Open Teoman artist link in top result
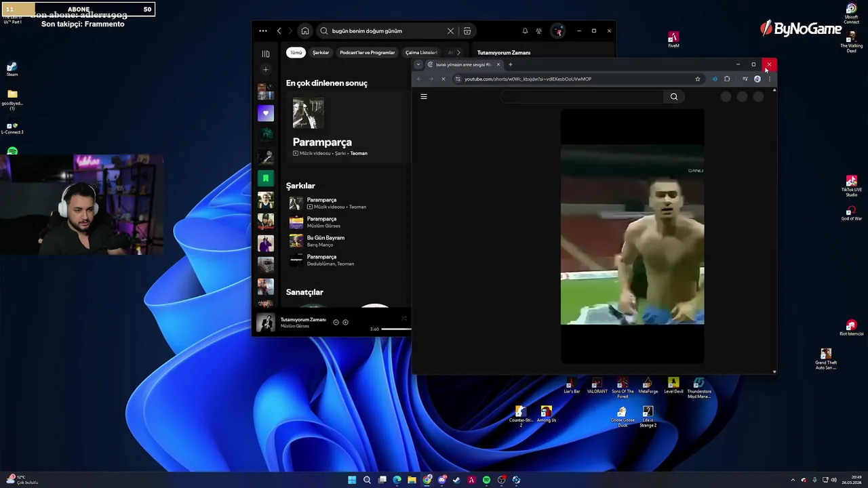This screenshot has height=488, width=868. pos(359,153)
